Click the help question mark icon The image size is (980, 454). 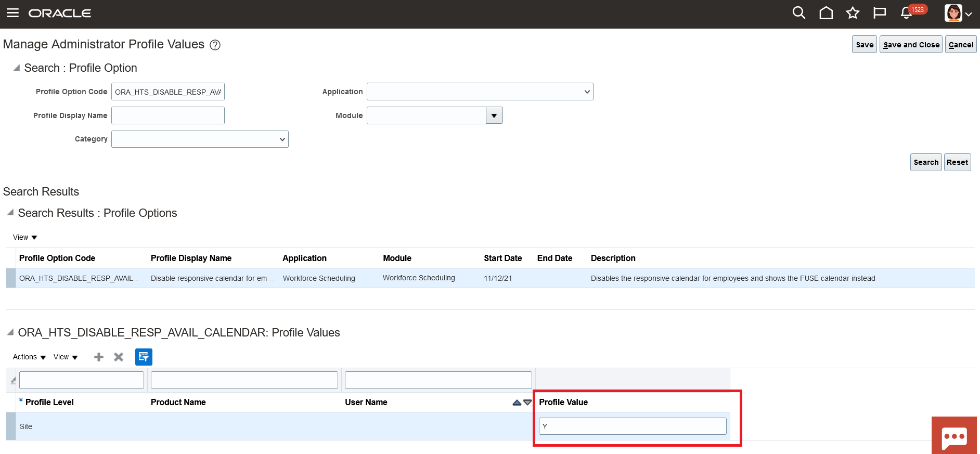[215, 45]
